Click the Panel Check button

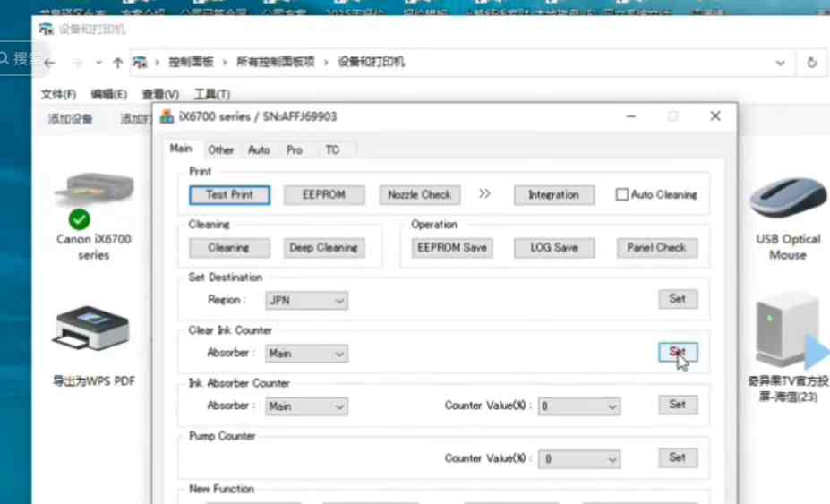pyautogui.click(x=657, y=248)
